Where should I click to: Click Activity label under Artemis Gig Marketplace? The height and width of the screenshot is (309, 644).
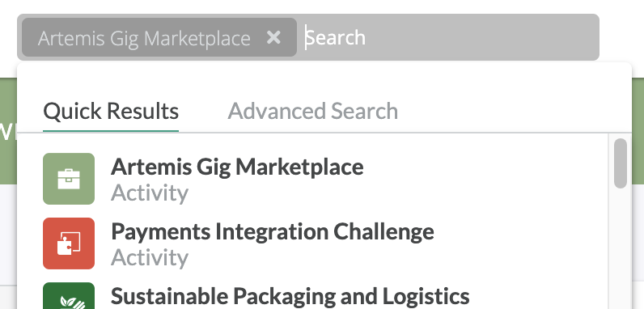pyautogui.click(x=150, y=193)
